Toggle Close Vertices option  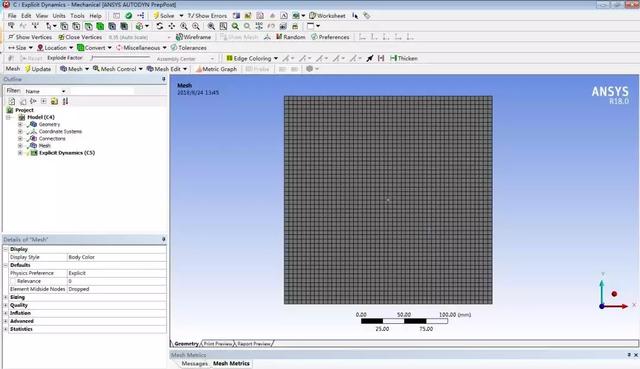click(80, 37)
